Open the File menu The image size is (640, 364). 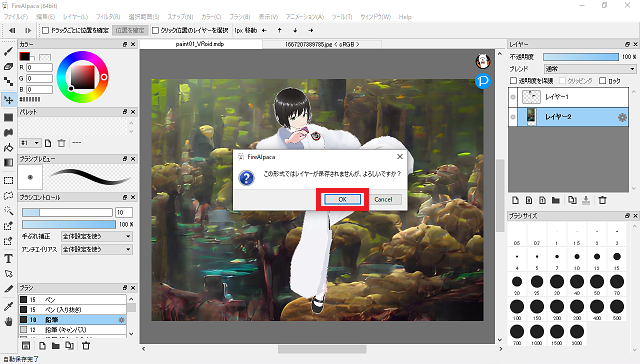16,17
